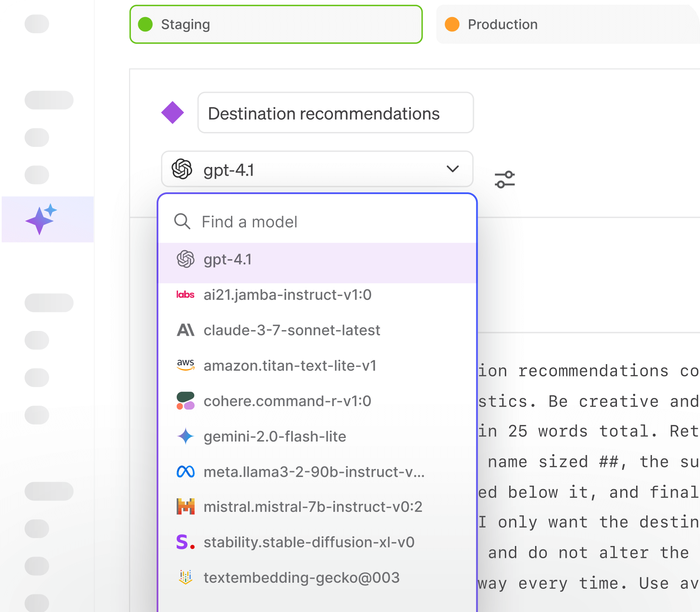
Task: Click the Gemini star logo icon
Action: 185,436
